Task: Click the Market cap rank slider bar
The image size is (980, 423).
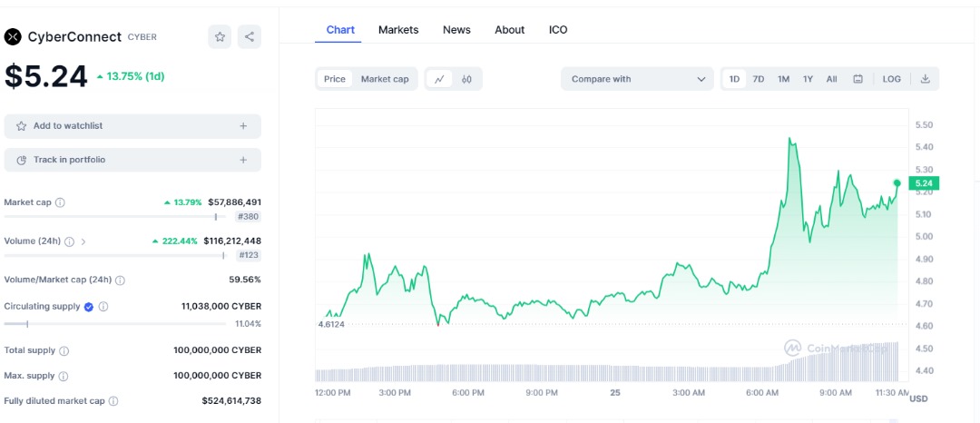Action: click(115, 217)
